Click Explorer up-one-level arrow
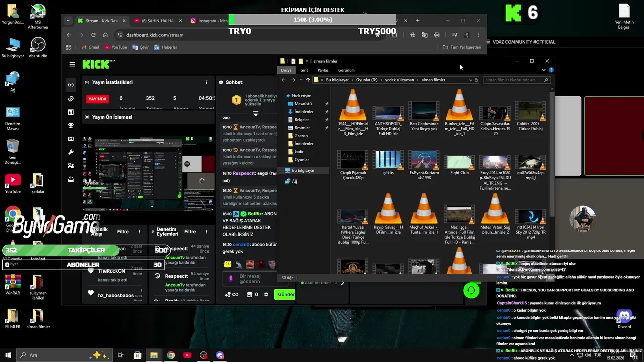Screen dimensions: 644x362 coord(308,80)
